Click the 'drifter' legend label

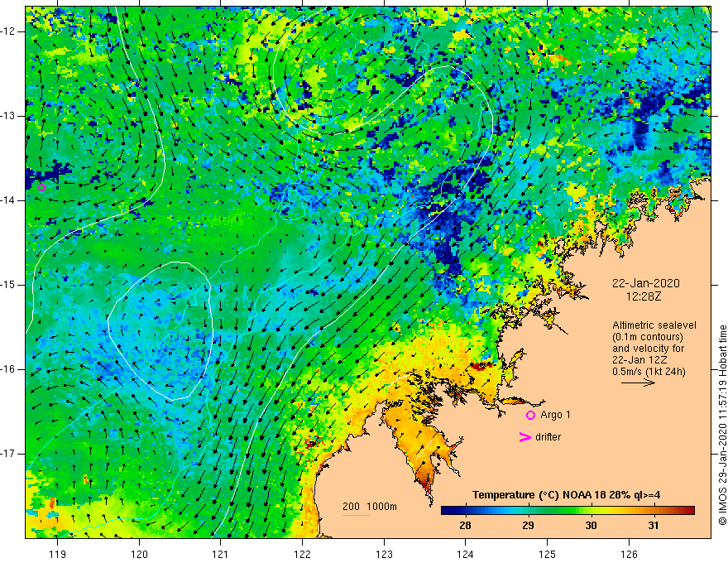click(548, 437)
